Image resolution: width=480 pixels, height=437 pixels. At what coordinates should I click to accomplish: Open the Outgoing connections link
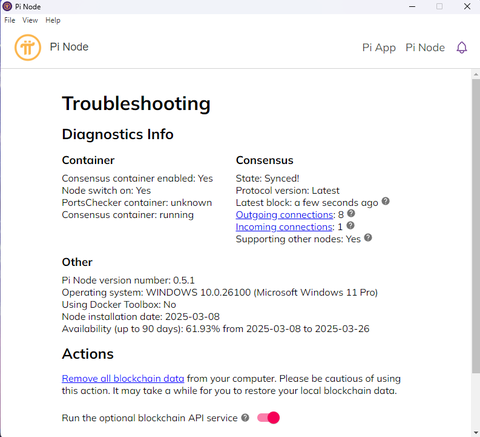point(284,215)
